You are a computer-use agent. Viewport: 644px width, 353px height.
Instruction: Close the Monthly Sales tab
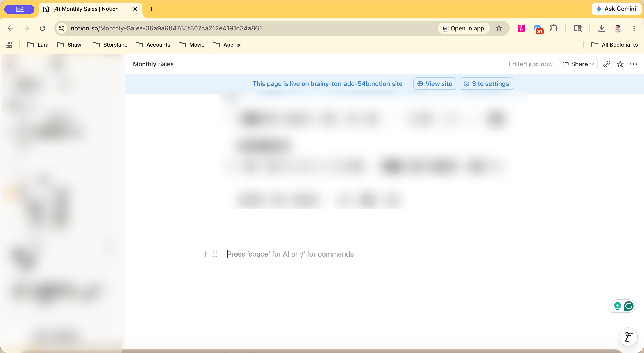[135, 9]
